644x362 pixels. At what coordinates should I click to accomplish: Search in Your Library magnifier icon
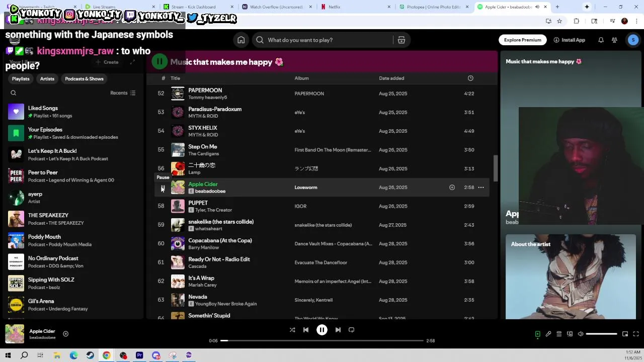pyautogui.click(x=14, y=93)
